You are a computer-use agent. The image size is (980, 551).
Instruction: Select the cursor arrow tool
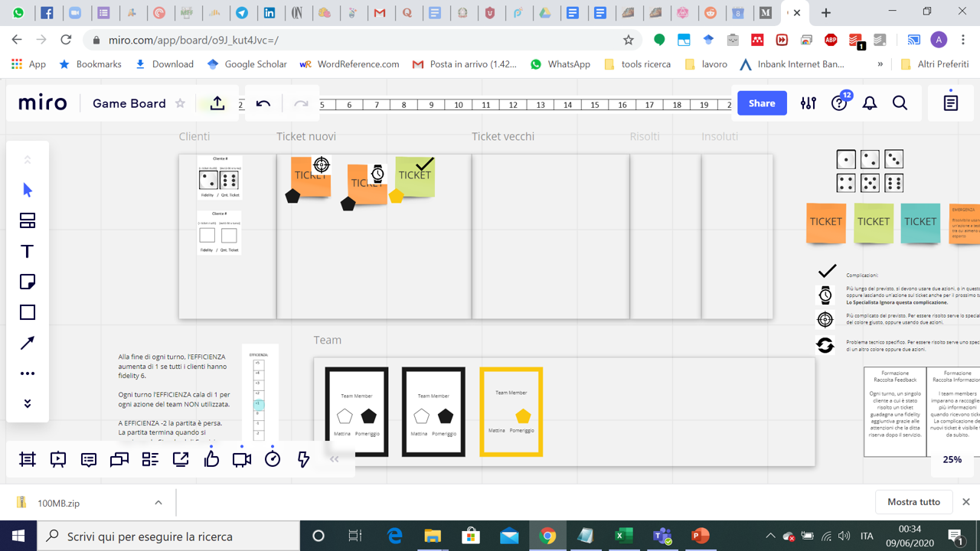(28, 190)
